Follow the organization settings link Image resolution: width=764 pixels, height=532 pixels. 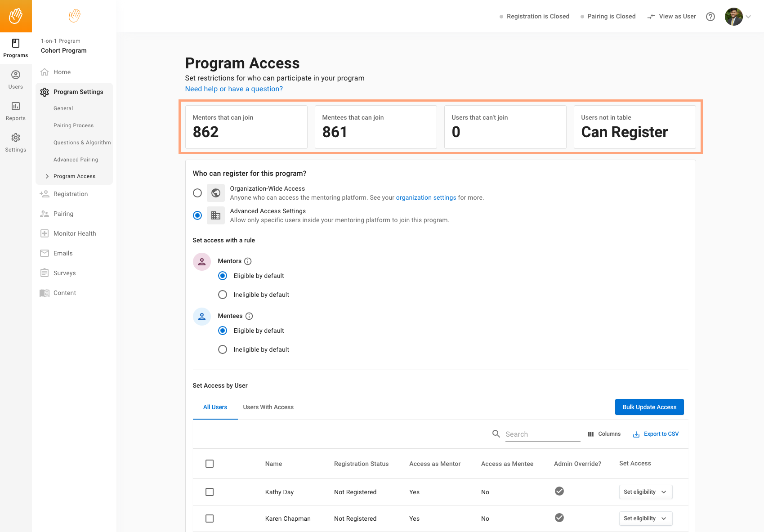point(426,197)
